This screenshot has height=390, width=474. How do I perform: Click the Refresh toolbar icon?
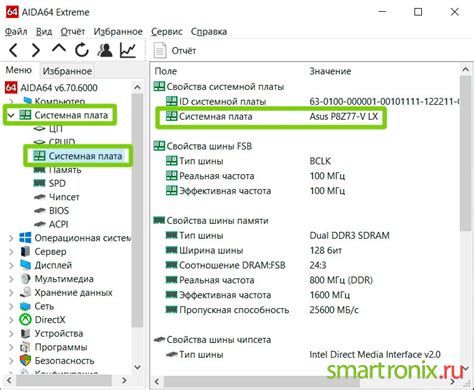click(x=82, y=50)
